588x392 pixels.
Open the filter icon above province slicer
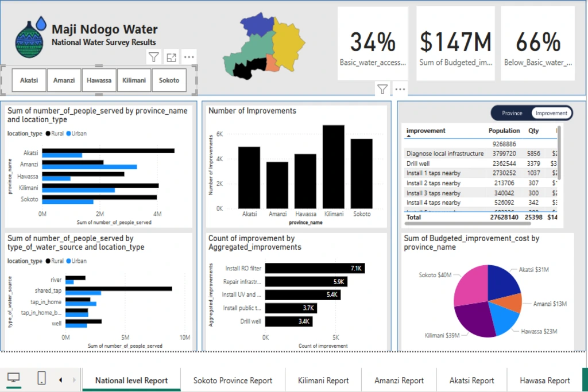[x=154, y=57]
